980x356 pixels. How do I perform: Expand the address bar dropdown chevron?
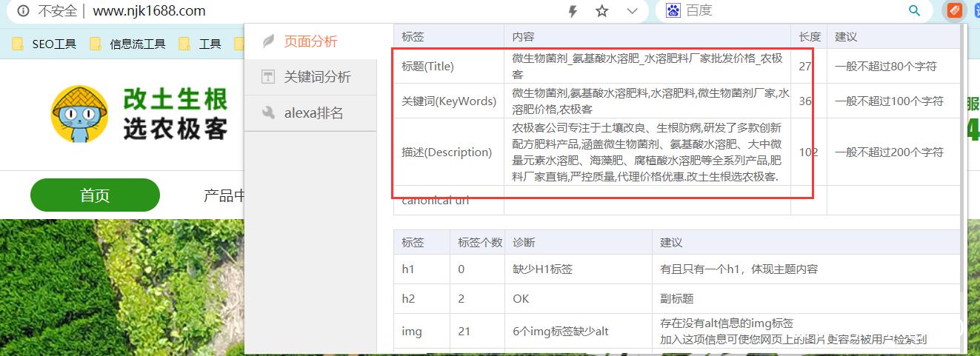click(632, 11)
